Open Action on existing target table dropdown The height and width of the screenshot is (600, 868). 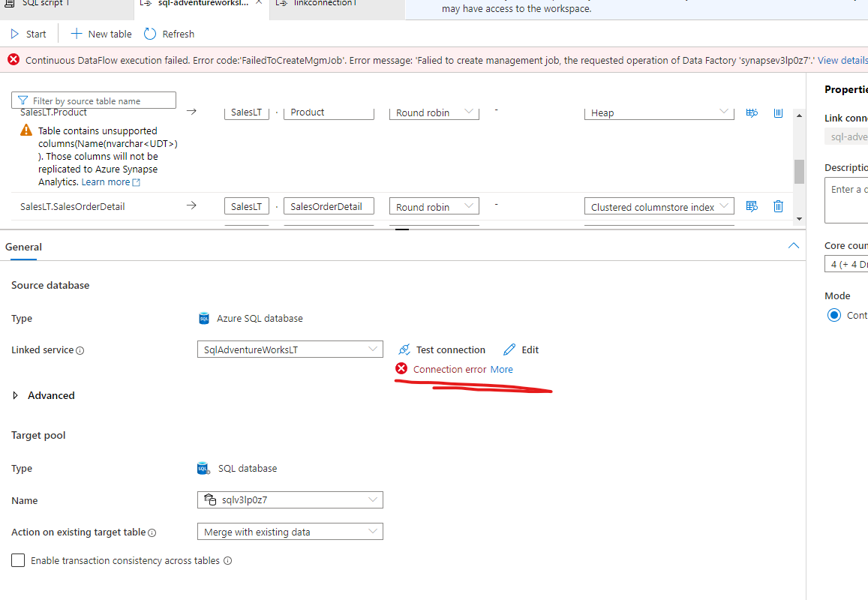tap(290, 532)
